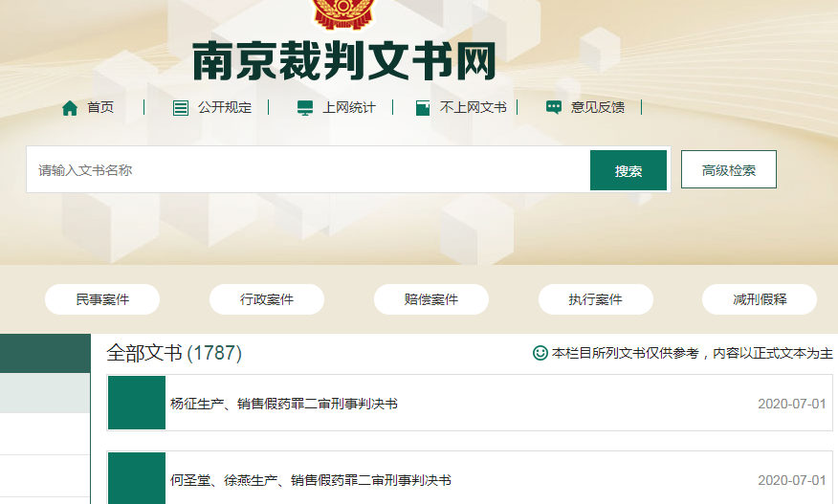Click the document icon beside 不上网文书
The image size is (838, 504).
[x=423, y=108]
